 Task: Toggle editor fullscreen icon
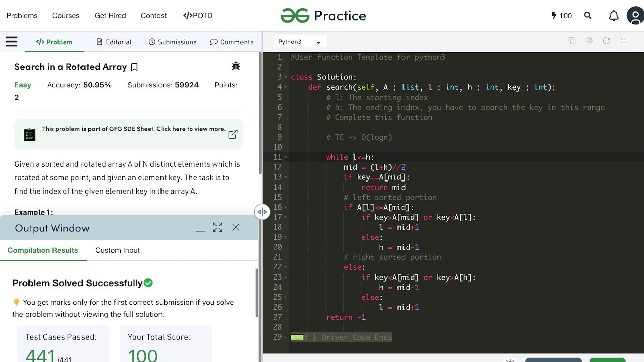point(624,41)
